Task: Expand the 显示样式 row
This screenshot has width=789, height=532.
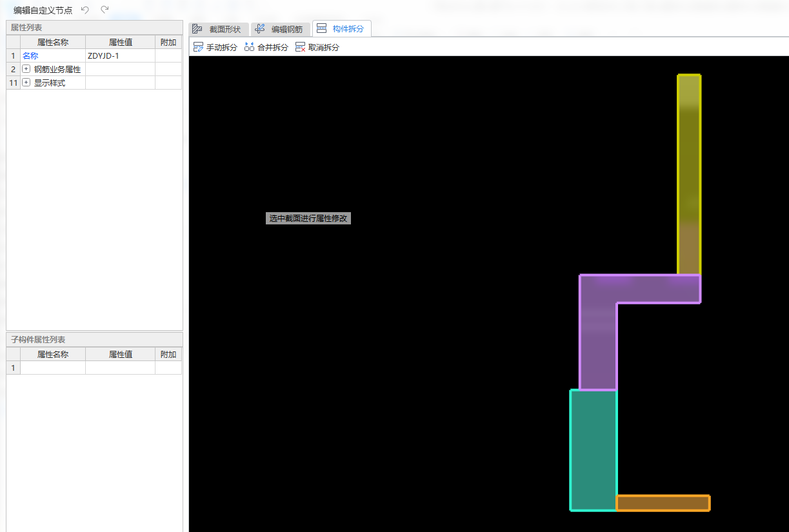Action: tap(26, 83)
